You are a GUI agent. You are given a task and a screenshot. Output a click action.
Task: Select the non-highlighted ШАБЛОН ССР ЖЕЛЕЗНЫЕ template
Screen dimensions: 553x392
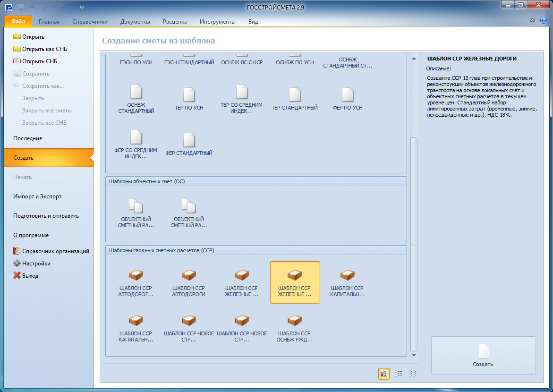(242, 282)
